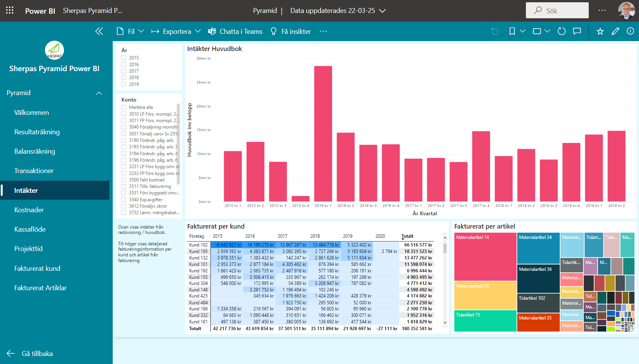Click Chatta i Teams button

(235, 31)
